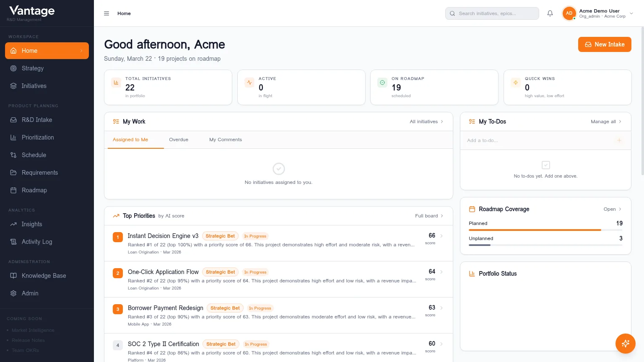Screen dimensions: 644x362
Task: Open Initiatives from the sidebar
Action: 47,86
